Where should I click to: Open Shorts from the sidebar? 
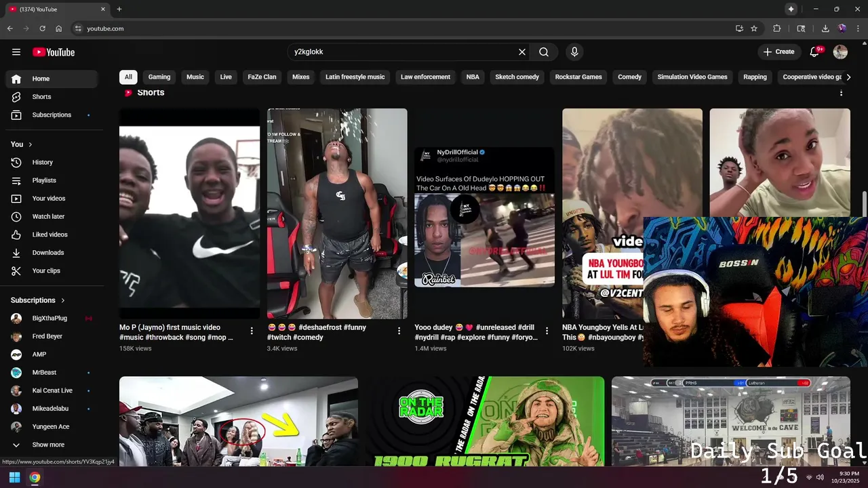(52, 97)
